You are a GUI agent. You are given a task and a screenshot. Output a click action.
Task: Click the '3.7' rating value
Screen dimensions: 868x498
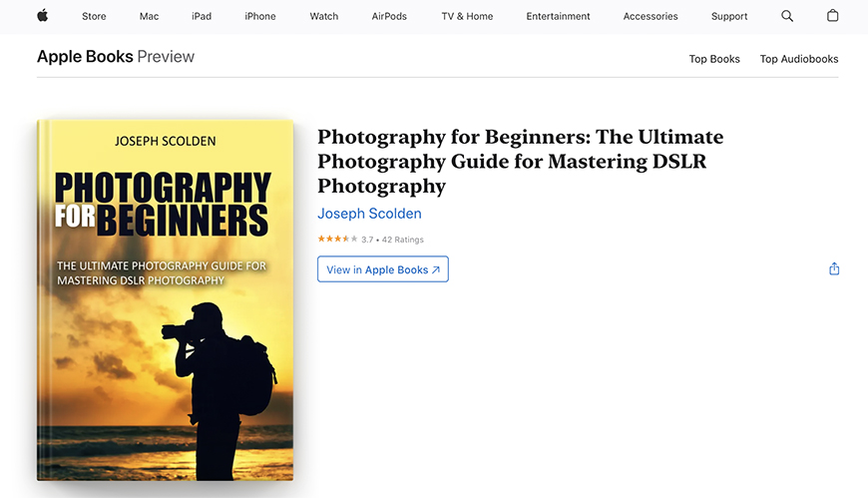(x=367, y=240)
